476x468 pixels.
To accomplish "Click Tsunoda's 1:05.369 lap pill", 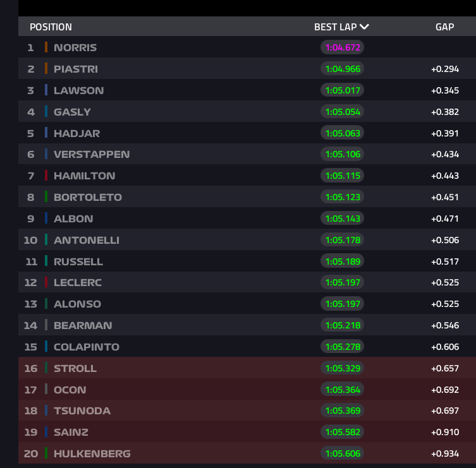I will [x=343, y=411].
